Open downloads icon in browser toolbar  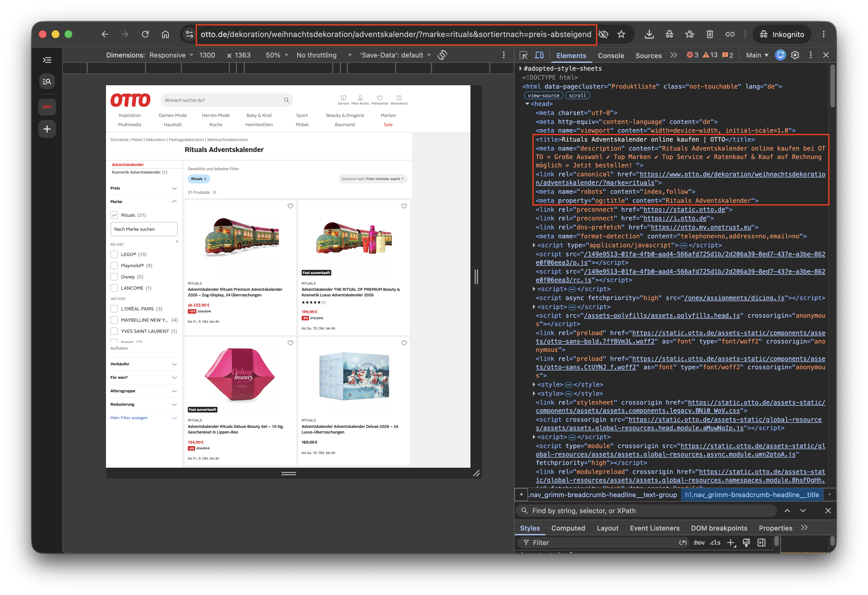click(649, 34)
